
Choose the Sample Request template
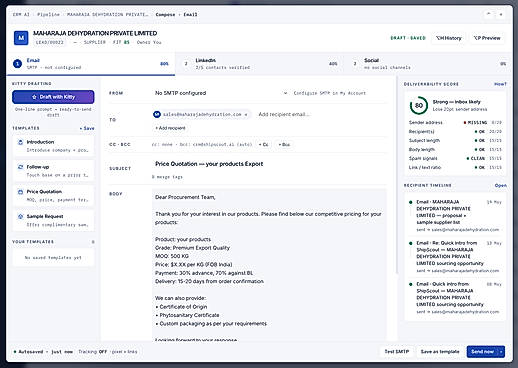click(x=53, y=220)
